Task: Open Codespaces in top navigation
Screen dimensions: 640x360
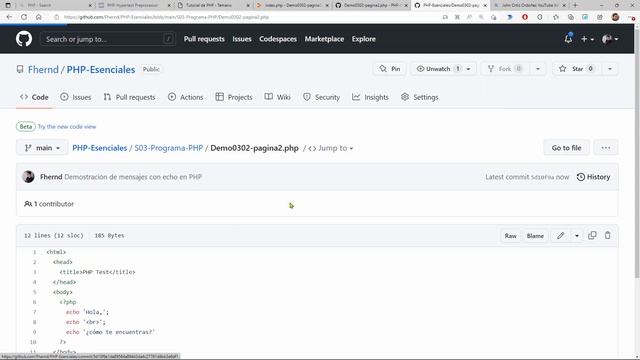Action: (x=278, y=39)
